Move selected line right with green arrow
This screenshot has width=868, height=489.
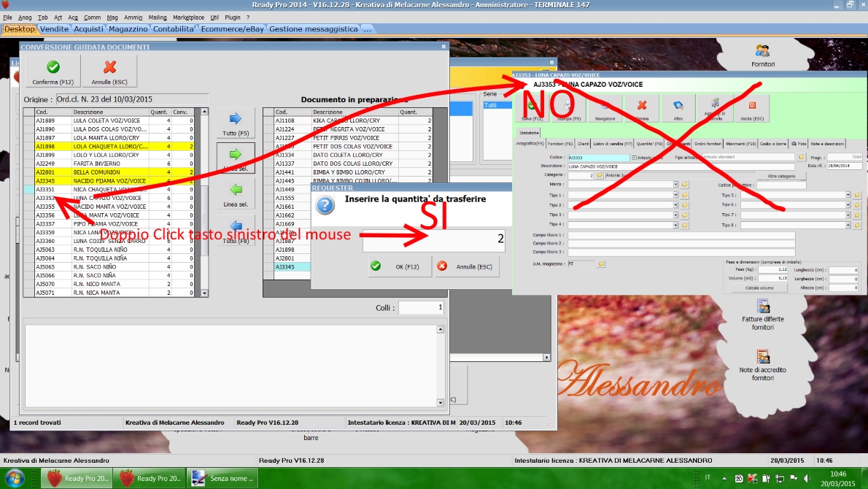(x=236, y=158)
